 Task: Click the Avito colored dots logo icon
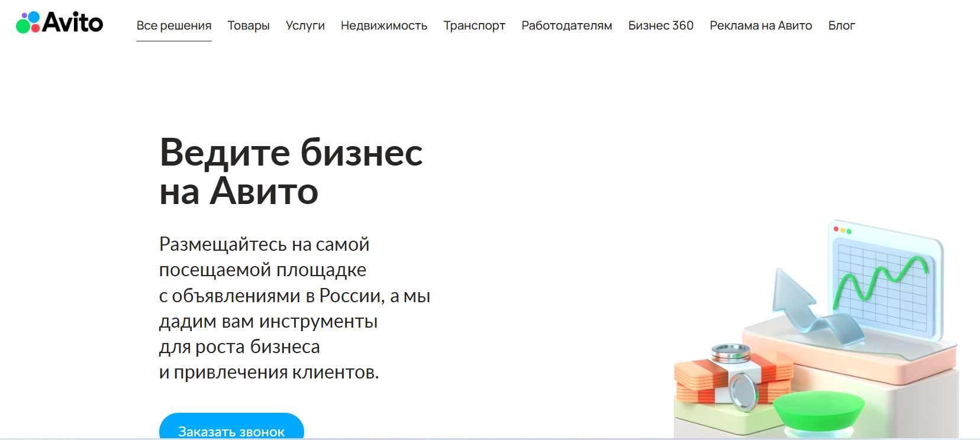tap(28, 22)
